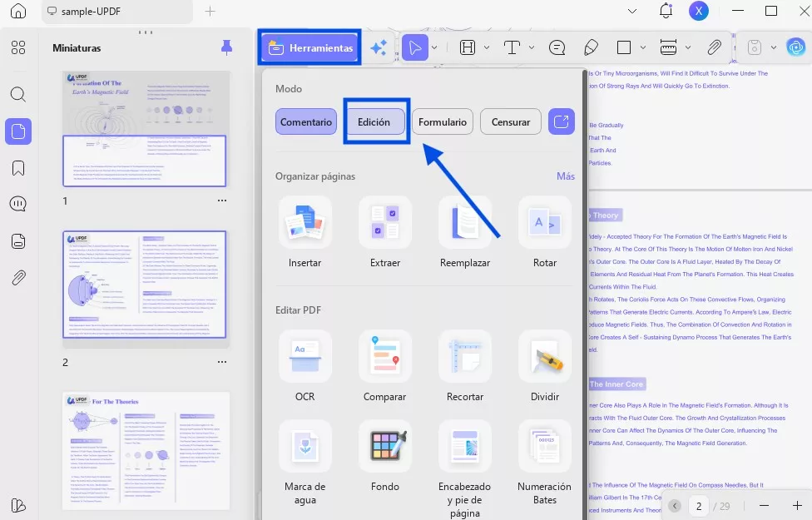Open the Fondo background tool
Viewport: 812px width, 520px height.
[384, 446]
